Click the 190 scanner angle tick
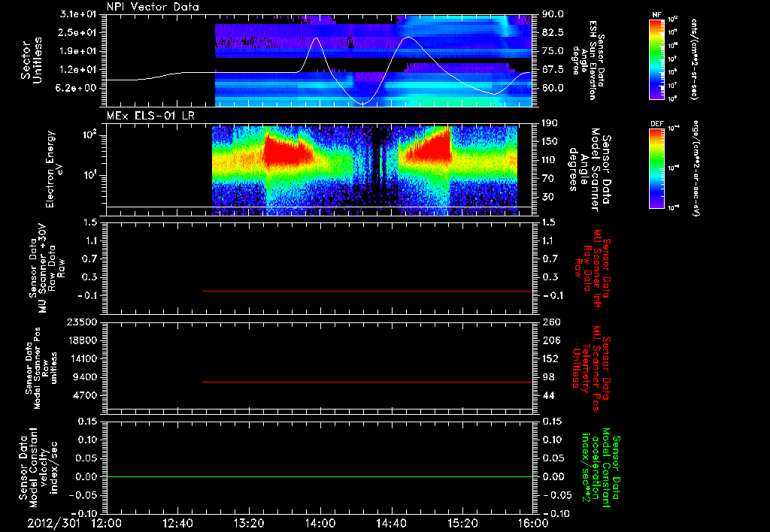The height and width of the screenshot is (532, 770). point(551,123)
